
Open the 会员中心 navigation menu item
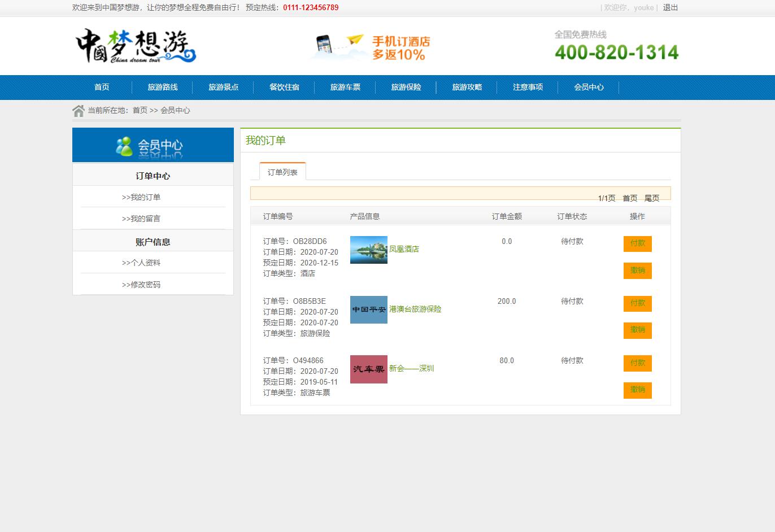588,87
